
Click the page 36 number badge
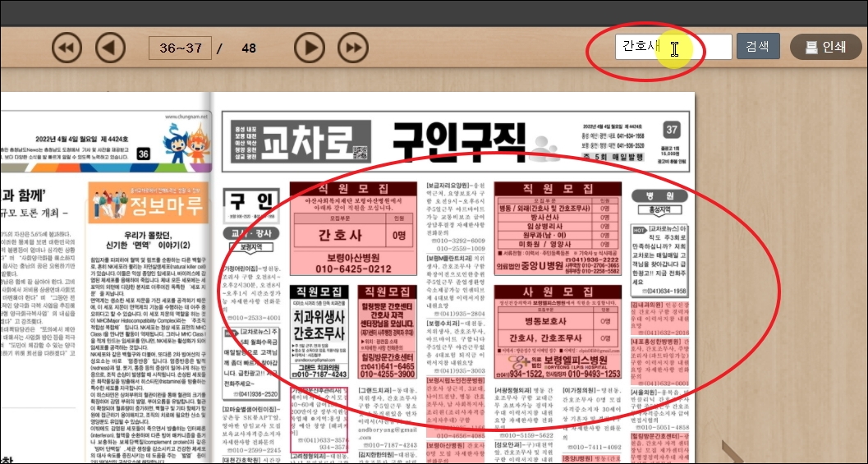[x=143, y=154]
